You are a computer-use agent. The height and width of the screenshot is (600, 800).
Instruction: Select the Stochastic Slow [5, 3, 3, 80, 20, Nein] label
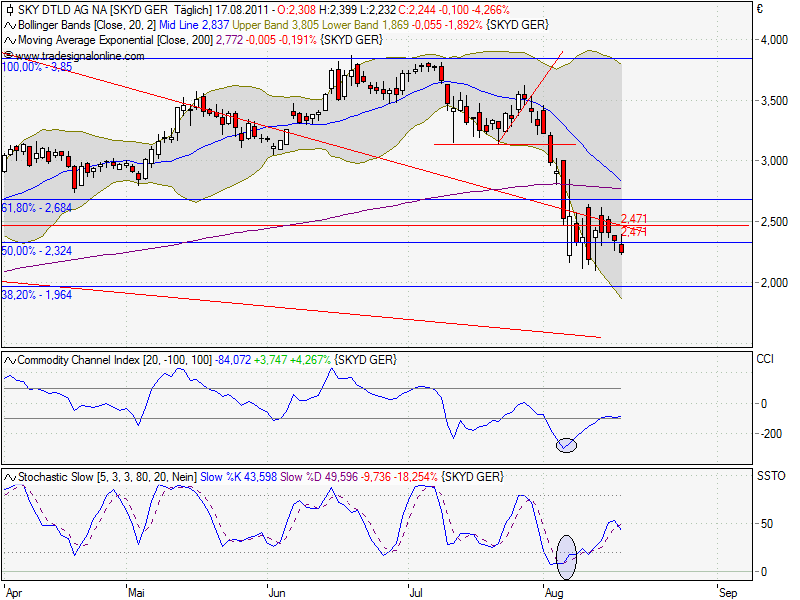click(107, 477)
